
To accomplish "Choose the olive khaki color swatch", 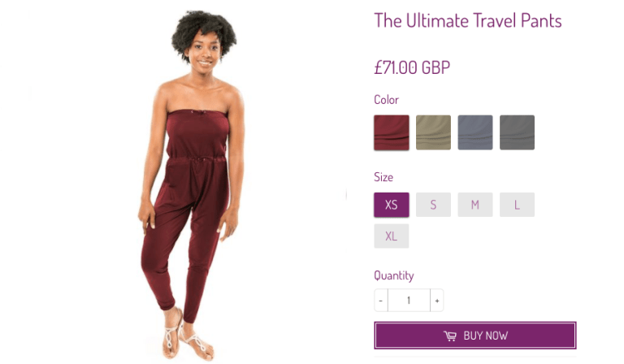I will tap(433, 132).
